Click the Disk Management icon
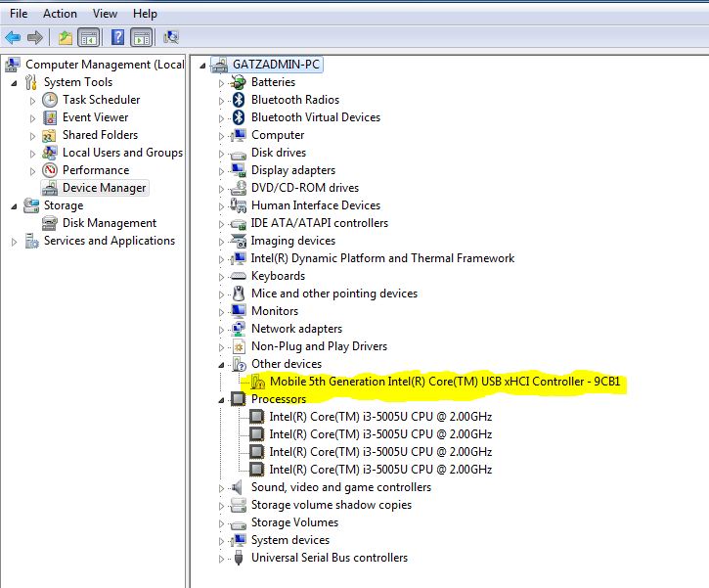Viewport: 709px width, 588px height. point(49,223)
